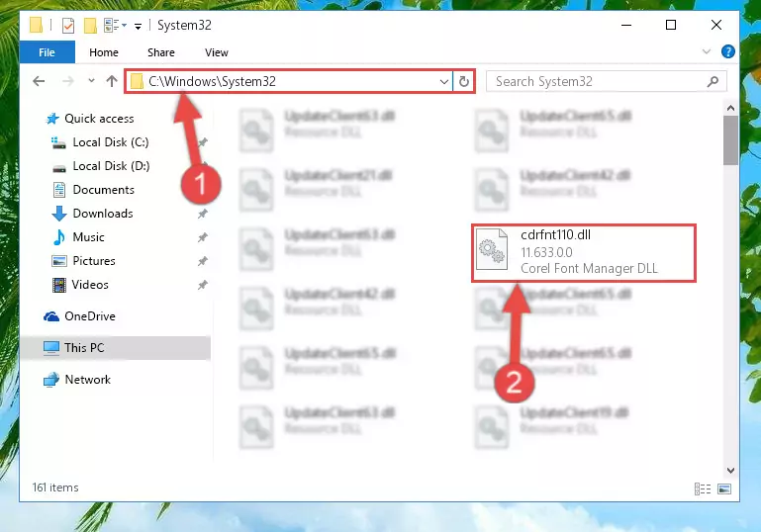
Task: Click the OneDrive cloud icon
Action: point(51,316)
